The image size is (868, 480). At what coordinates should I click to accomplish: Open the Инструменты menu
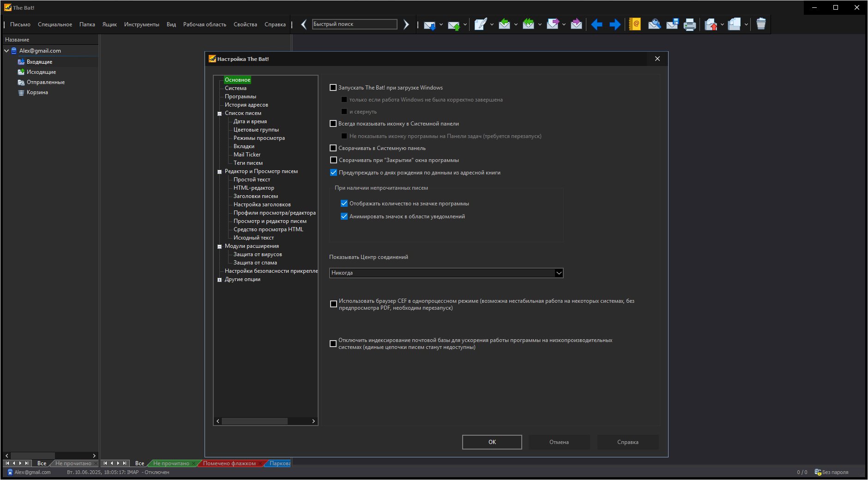coord(141,24)
